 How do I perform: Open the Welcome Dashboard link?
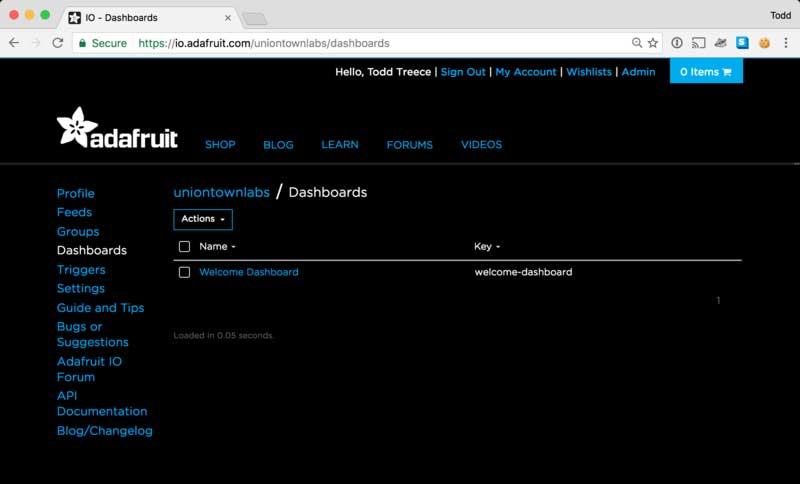[x=248, y=272]
